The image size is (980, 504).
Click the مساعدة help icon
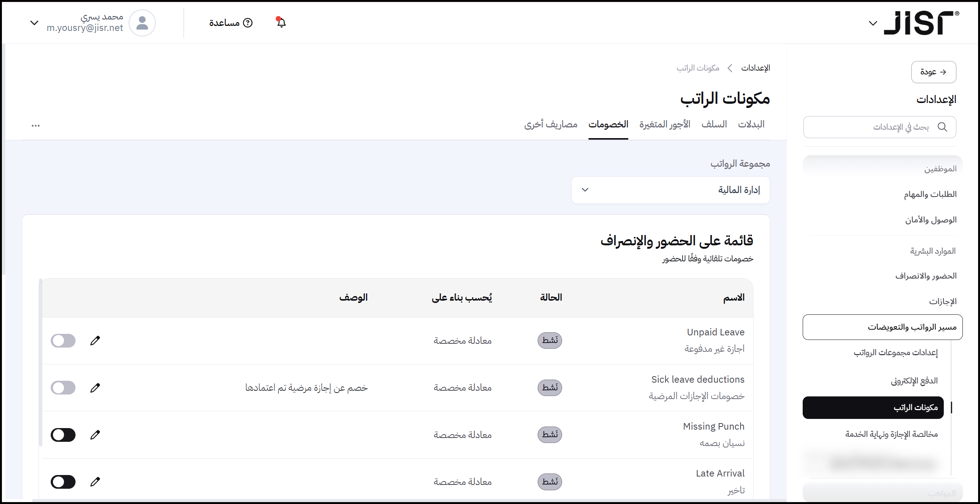248,23
